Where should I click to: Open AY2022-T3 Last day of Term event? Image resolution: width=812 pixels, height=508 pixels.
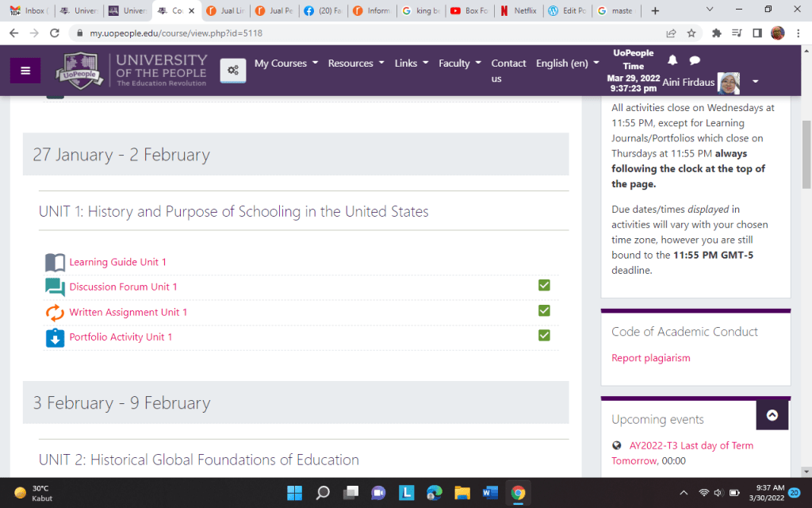click(x=691, y=445)
